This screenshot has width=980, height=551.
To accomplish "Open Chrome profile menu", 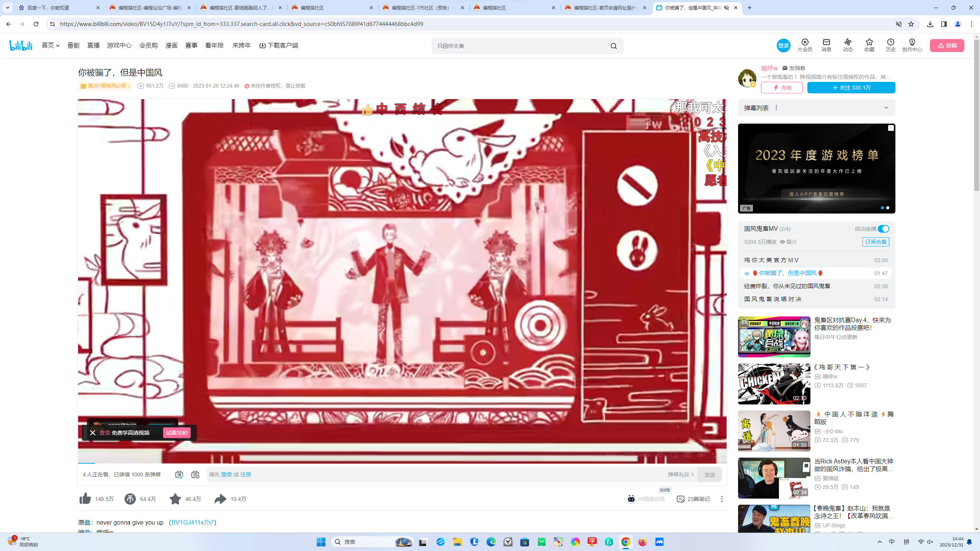I will 958,24.
